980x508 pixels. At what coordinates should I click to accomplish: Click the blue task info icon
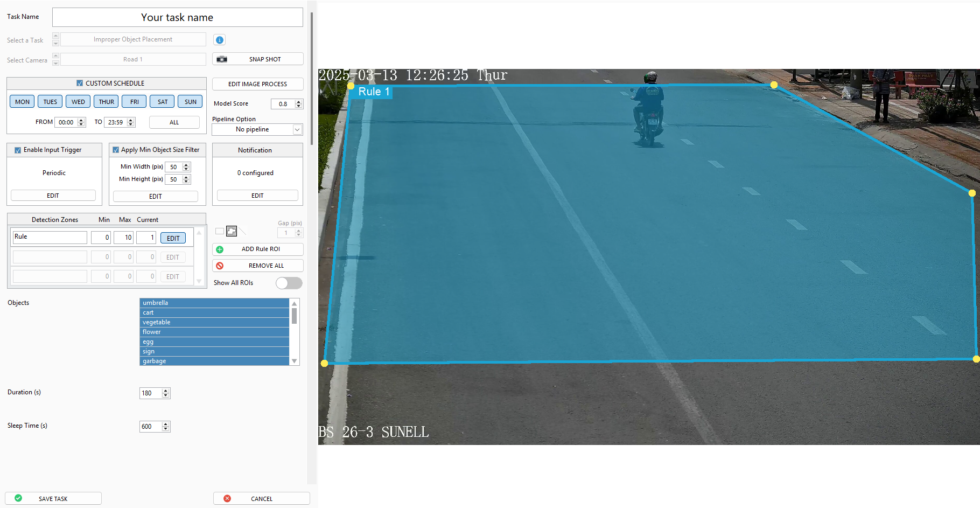[219, 40]
